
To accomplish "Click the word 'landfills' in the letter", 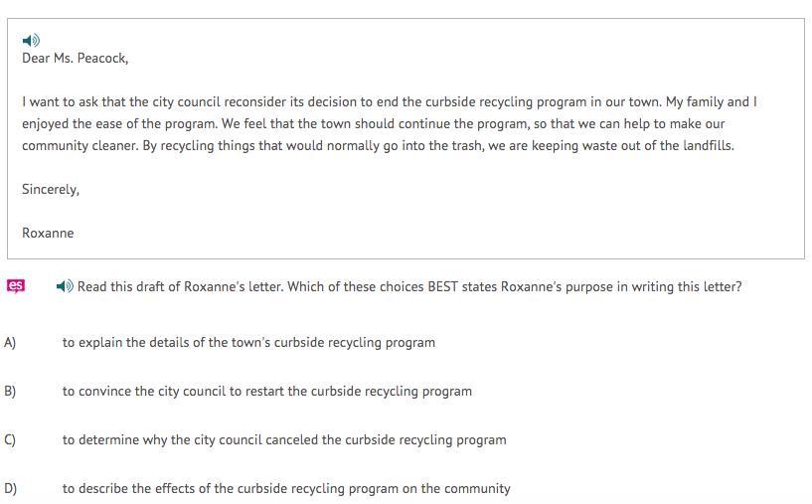I will (707, 146).
